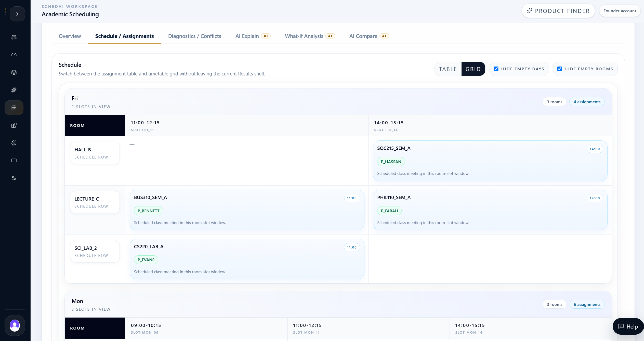Image resolution: width=644 pixels, height=341 pixels.
Task: Go to the AI Explain tab
Action: (x=253, y=36)
